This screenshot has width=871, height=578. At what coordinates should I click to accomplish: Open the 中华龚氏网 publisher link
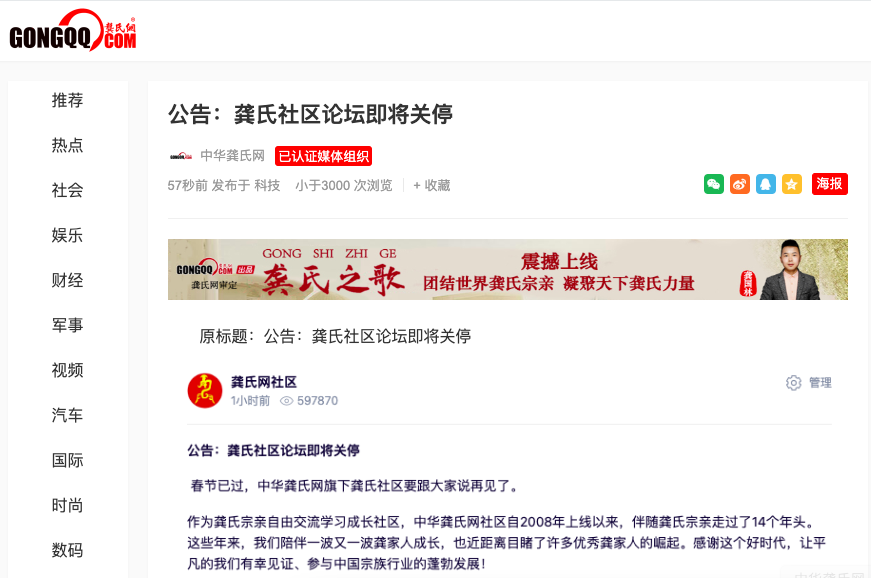[232, 156]
